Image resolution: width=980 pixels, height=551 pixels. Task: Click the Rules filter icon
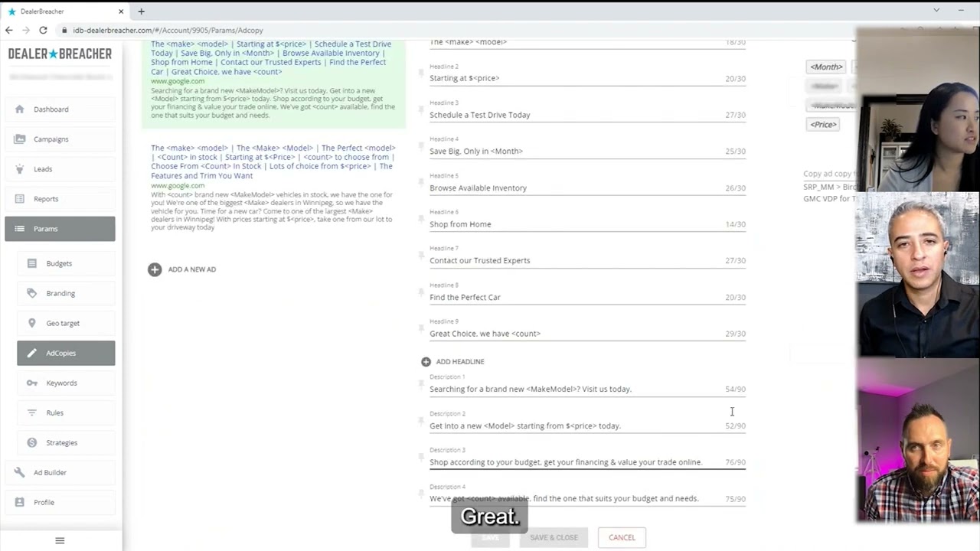32,412
